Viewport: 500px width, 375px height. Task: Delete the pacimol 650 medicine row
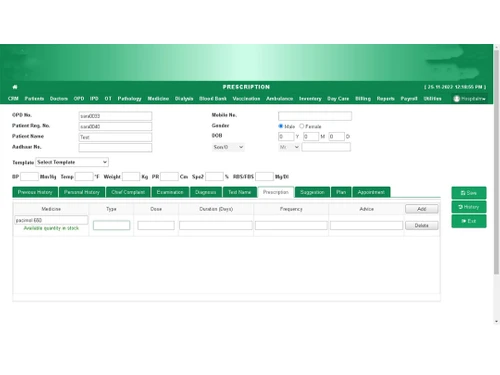[x=422, y=226]
